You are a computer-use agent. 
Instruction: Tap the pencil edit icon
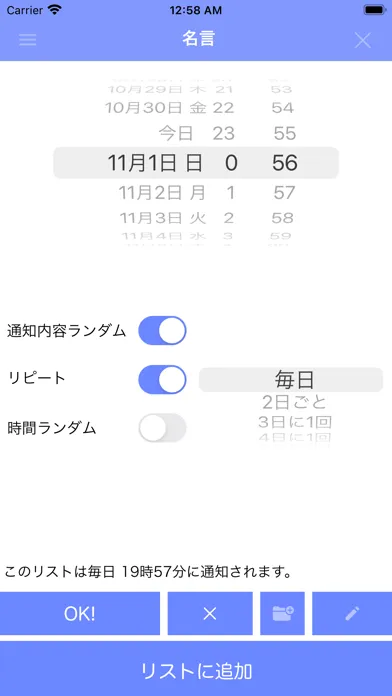pos(352,613)
